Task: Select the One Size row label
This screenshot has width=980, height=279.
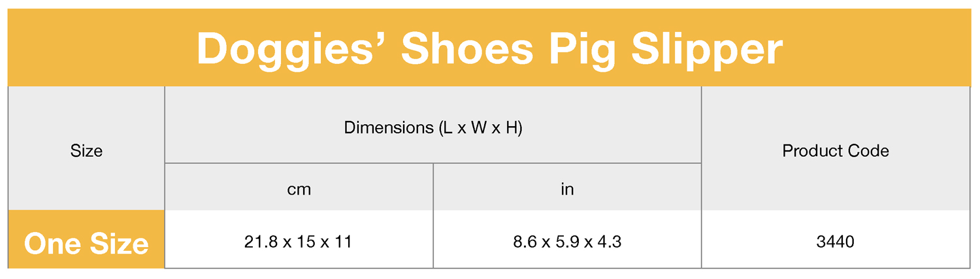Action: pyautogui.click(x=86, y=244)
